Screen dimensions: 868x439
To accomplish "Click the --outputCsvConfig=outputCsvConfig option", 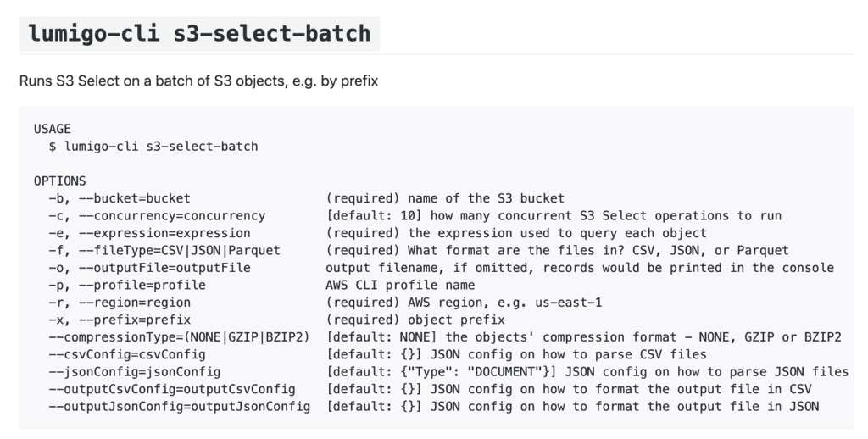I will tap(172, 389).
